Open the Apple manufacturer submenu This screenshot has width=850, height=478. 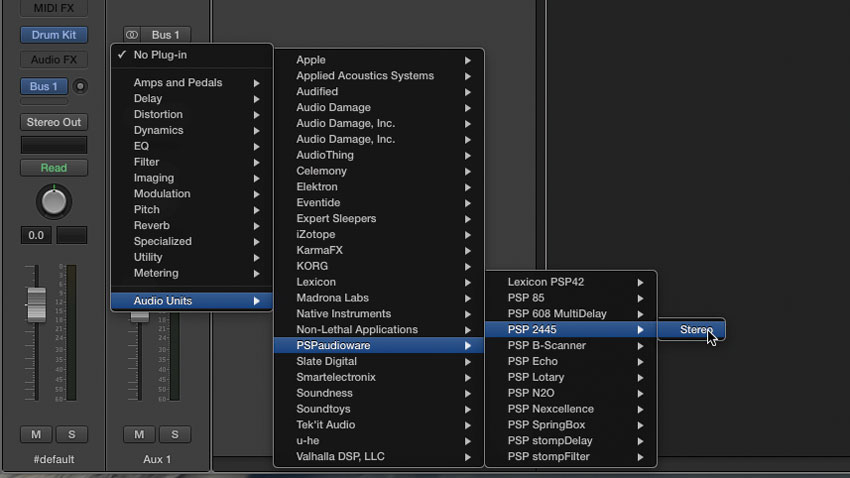(x=379, y=60)
